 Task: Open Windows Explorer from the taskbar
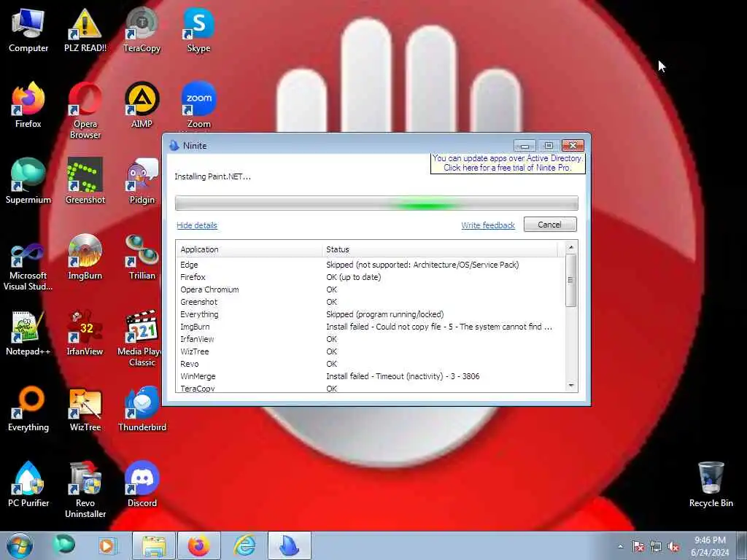click(153, 545)
